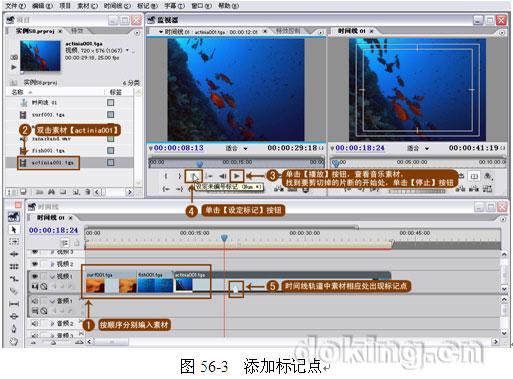Screen dimensions: 513x379
Task: Mute 音频1 track speaker icon
Action: tap(35, 301)
